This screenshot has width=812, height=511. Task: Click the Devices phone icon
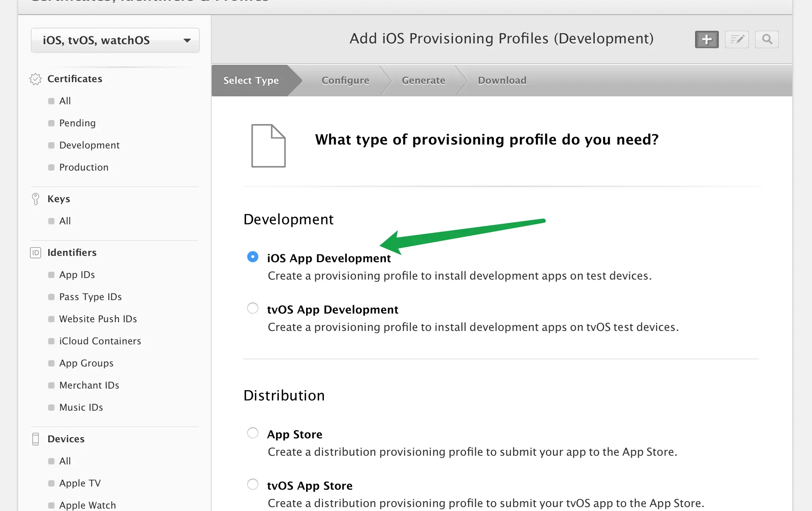pyautogui.click(x=36, y=439)
